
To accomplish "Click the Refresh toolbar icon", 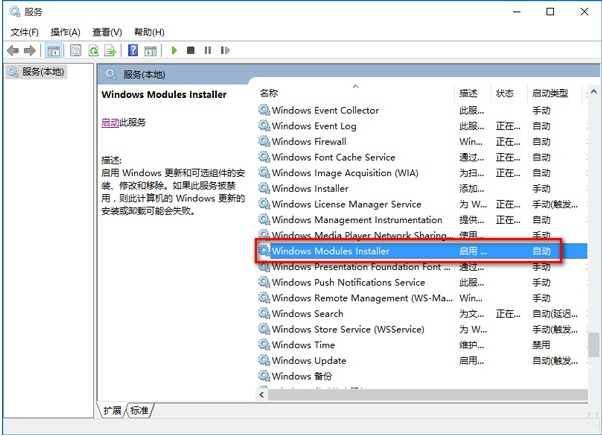I will [93, 50].
